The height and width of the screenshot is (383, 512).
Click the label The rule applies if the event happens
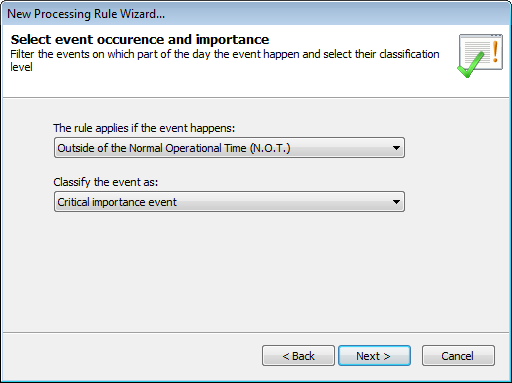(x=144, y=128)
